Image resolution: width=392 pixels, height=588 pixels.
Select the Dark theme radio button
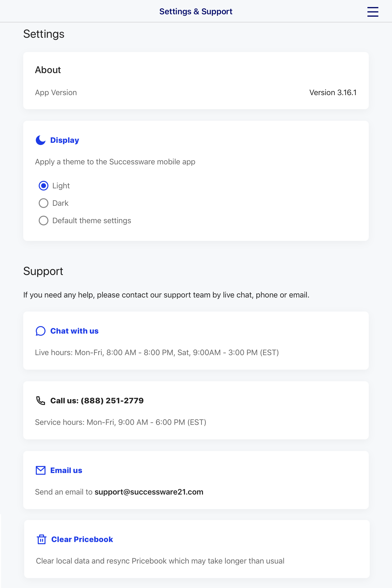pyautogui.click(x=44, y=203)
